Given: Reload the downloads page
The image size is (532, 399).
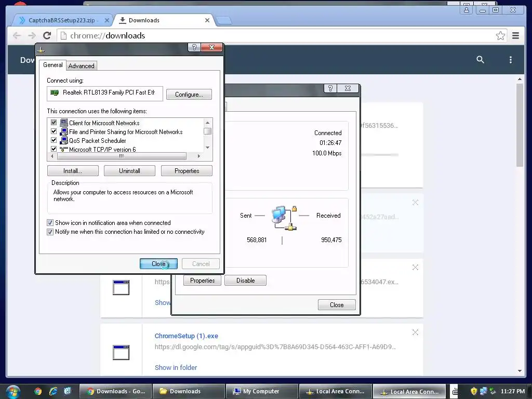Looking at the screenshot, I should pyautogui.click(x=47, y=36).
